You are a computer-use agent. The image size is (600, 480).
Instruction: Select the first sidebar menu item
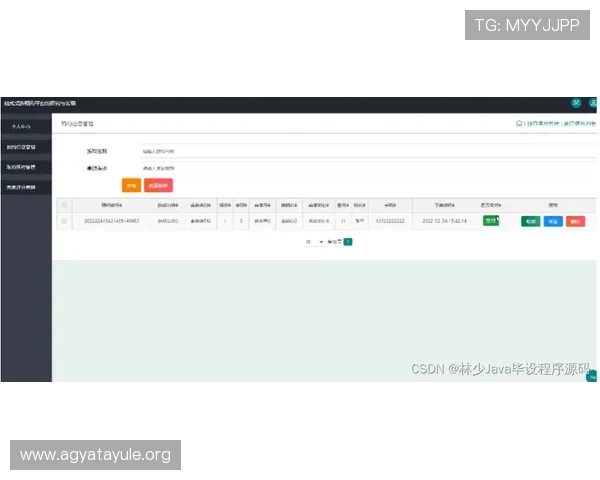[x=25, y=127]
